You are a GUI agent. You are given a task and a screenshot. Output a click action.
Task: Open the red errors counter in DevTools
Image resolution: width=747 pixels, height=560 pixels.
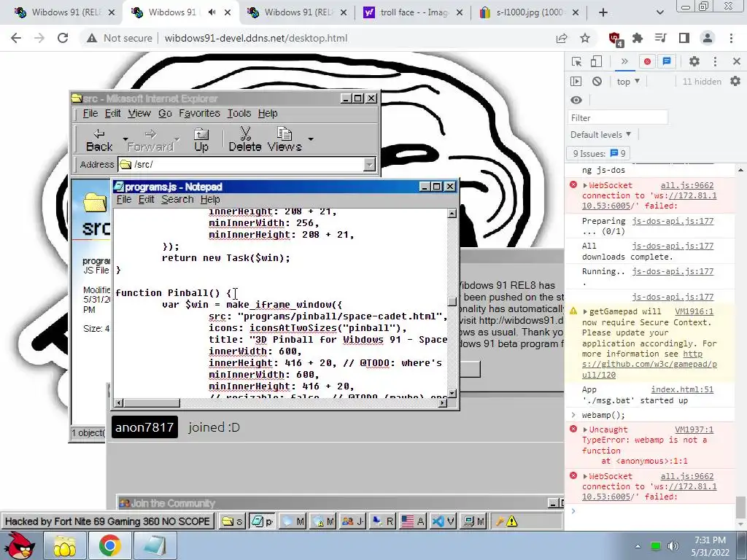(647, 61)
